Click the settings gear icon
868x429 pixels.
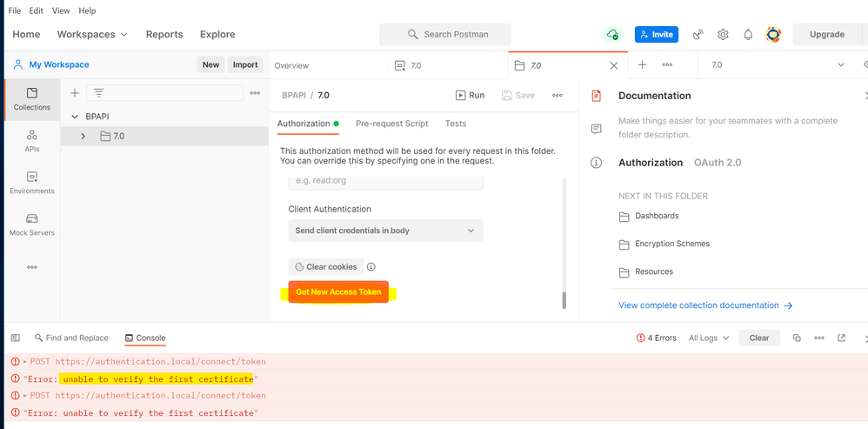(x=723, y=35)
